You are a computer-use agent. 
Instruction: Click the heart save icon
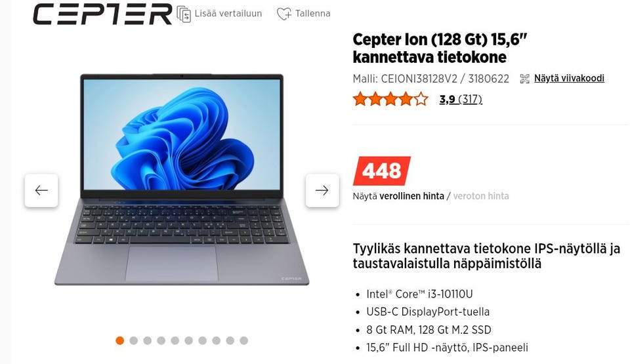click(x=284, y=14)
